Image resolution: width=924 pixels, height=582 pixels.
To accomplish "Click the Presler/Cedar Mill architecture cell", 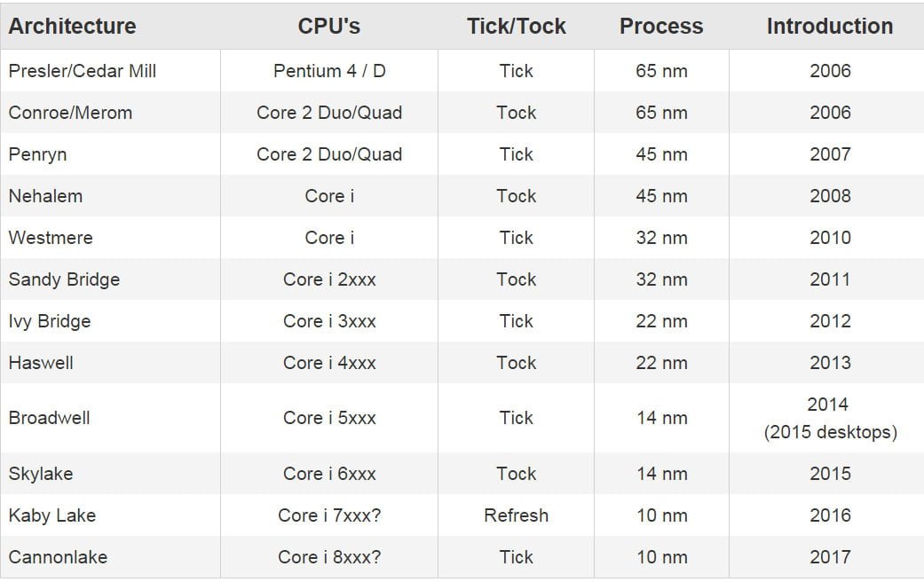I will 83,71.
